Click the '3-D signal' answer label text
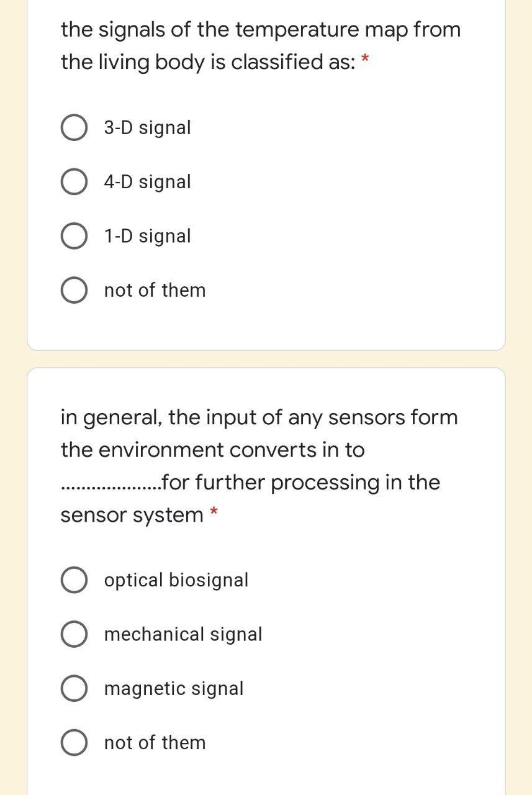 pos(147,127)
